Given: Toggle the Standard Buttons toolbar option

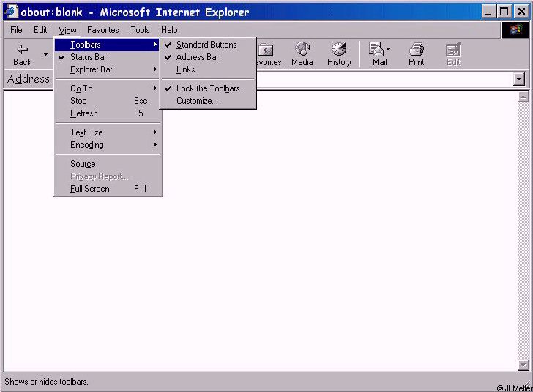Looking at the screenshot, I should [208, 45].
